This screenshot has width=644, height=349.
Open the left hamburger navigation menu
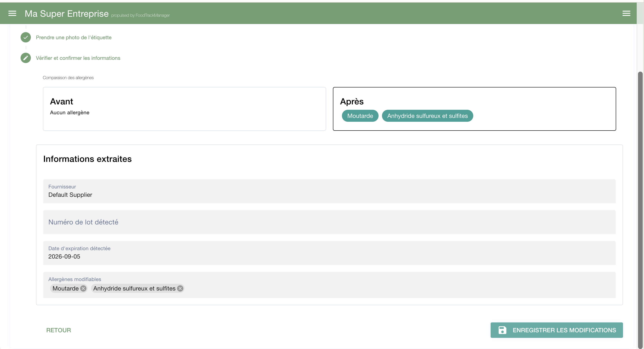12,14
